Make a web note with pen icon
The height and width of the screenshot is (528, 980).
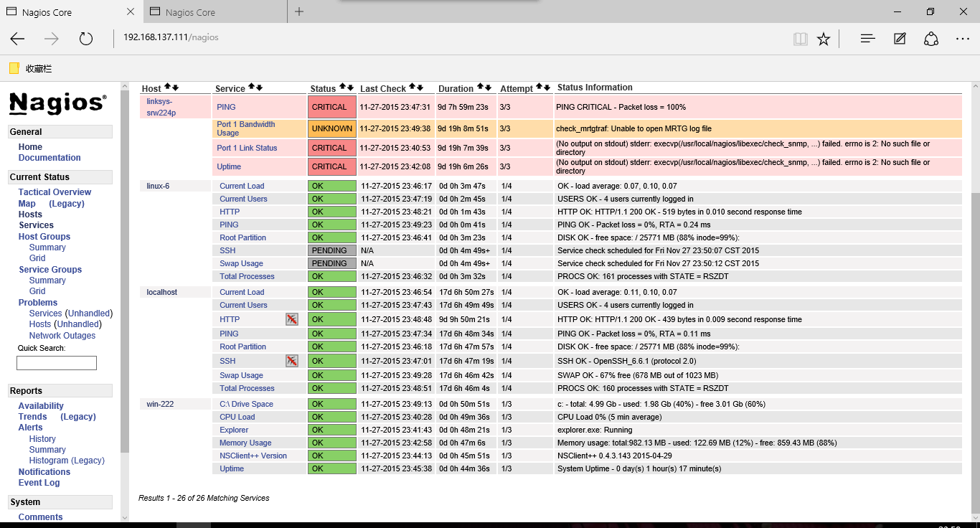[x=900, y=39]
